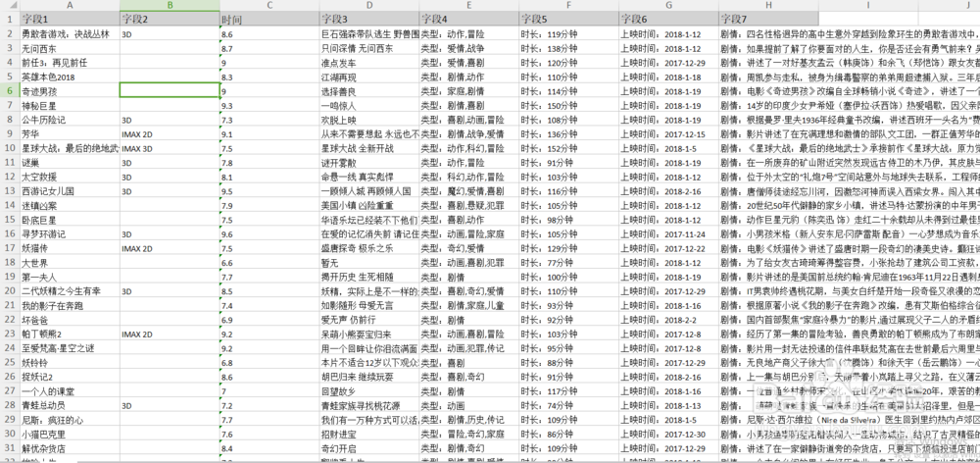Select row 20 number header
980x463 pixels.
10,291
